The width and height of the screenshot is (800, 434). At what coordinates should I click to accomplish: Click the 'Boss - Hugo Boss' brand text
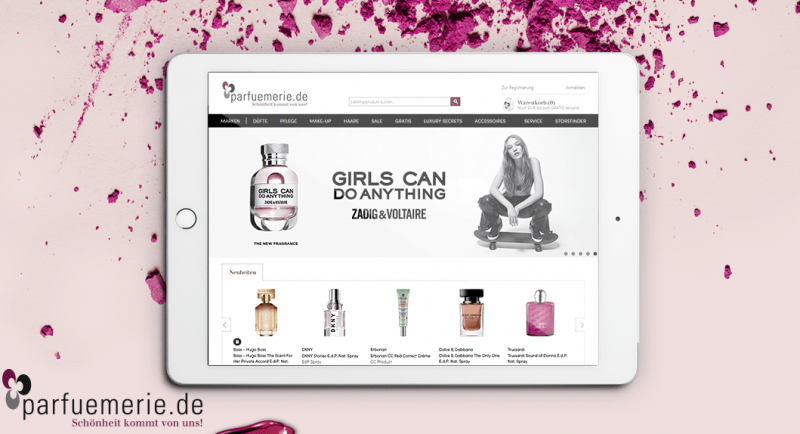pyautogui.click(x=249, y=349)
